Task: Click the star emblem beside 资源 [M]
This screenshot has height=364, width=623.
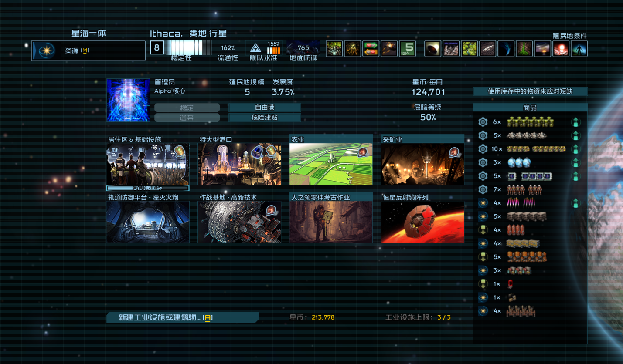Action: [x=46, y=51]
